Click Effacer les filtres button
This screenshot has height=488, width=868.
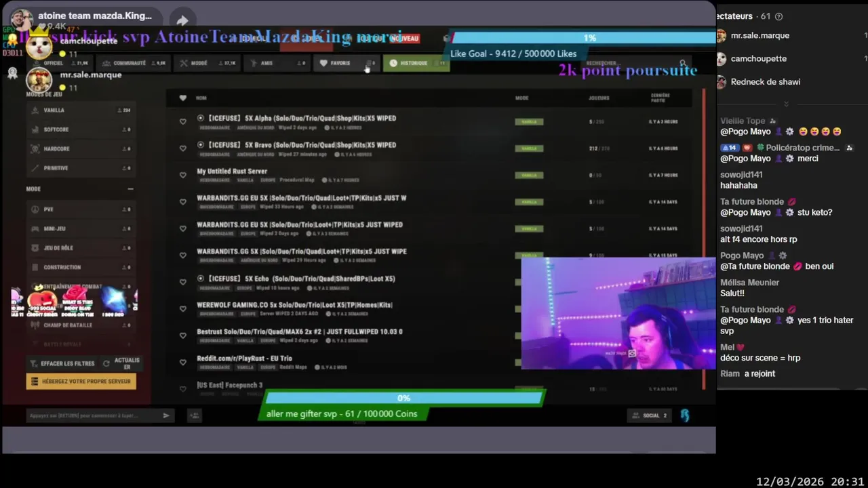click(x=62, y=364)
